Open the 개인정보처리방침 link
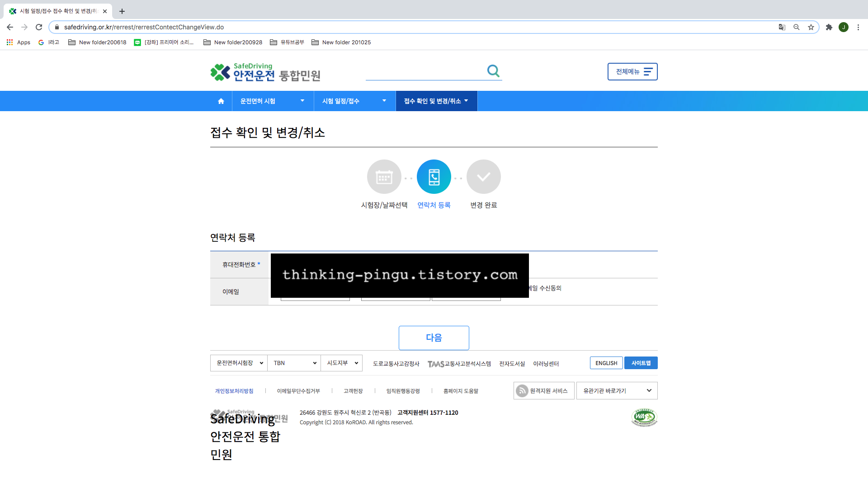 pos(234,391)
